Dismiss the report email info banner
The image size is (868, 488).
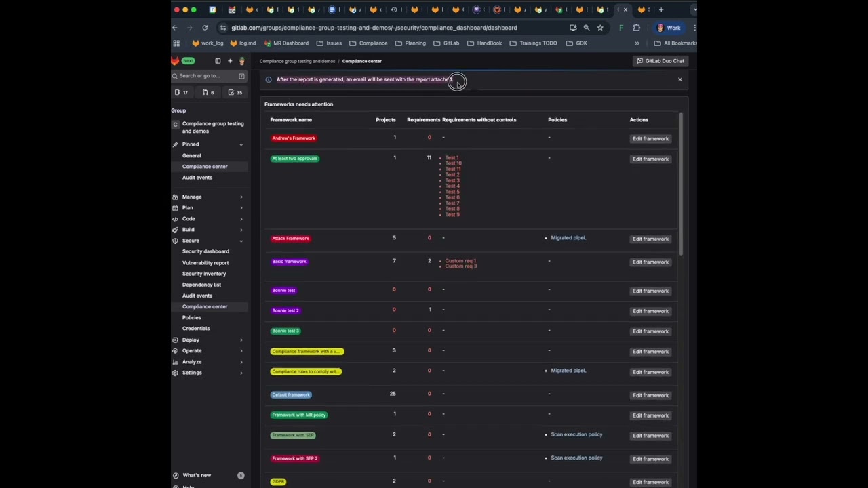point(680,79)
